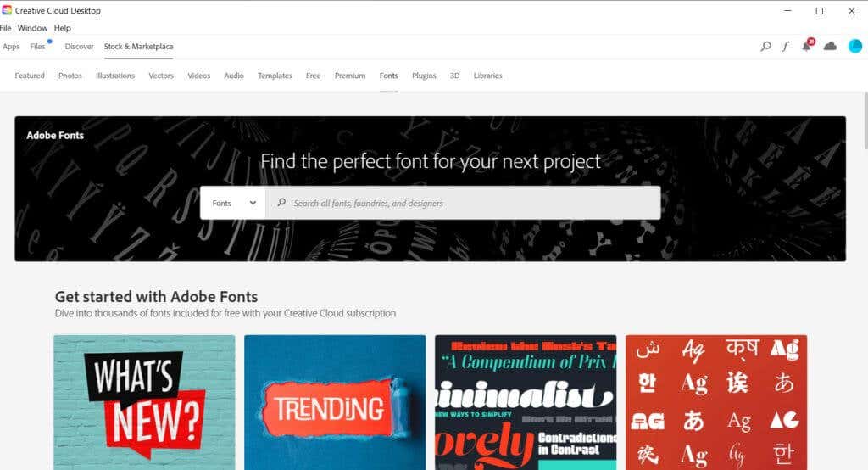This screenshot has width=868, height=470.
Task: Click the Creative Cloud logo in title bar
Action: pos(7,10)
